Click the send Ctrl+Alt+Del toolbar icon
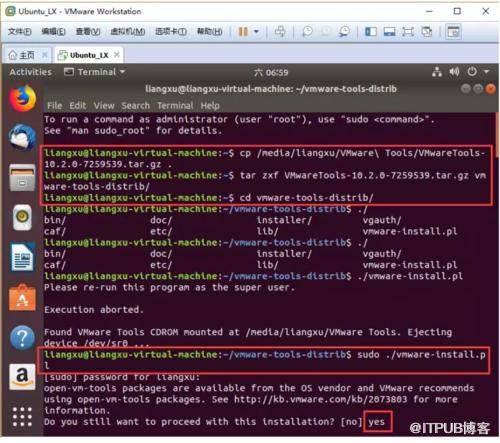500x443 pixels. pyautogui.click(x=280, y=32)
